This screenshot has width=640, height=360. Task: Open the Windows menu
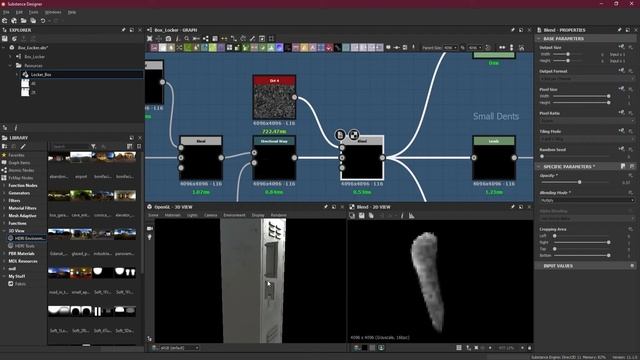coord(53,12)
